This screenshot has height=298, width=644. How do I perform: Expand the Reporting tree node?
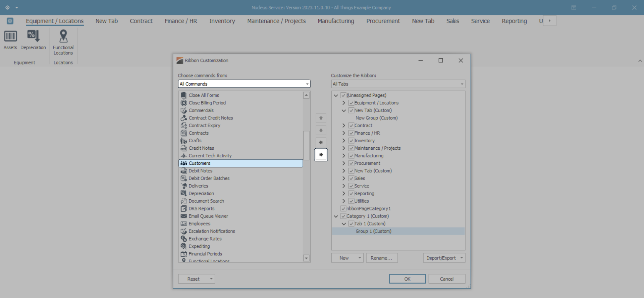tap(344, 193)
